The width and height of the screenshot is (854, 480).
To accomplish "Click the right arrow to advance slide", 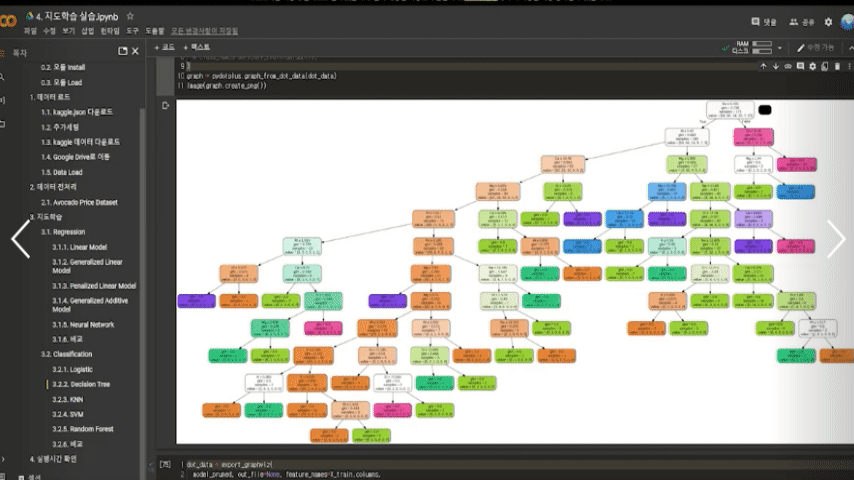I will (835, 239).
